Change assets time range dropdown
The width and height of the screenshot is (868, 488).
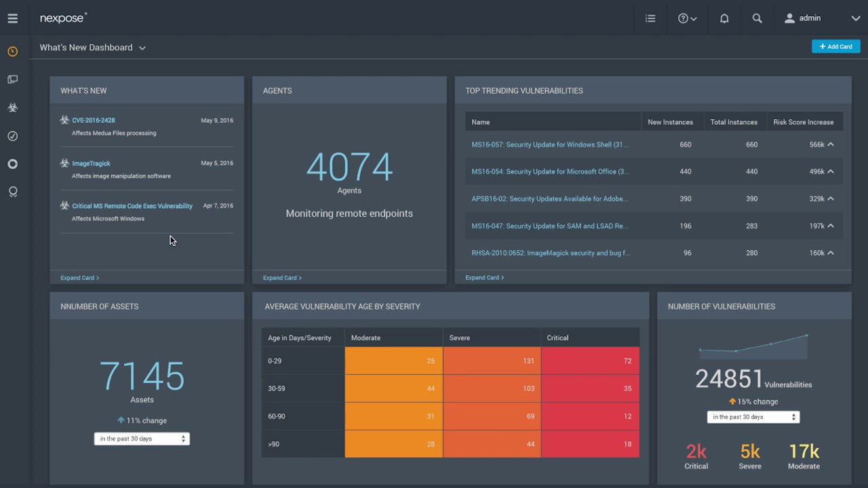(142, 439)
